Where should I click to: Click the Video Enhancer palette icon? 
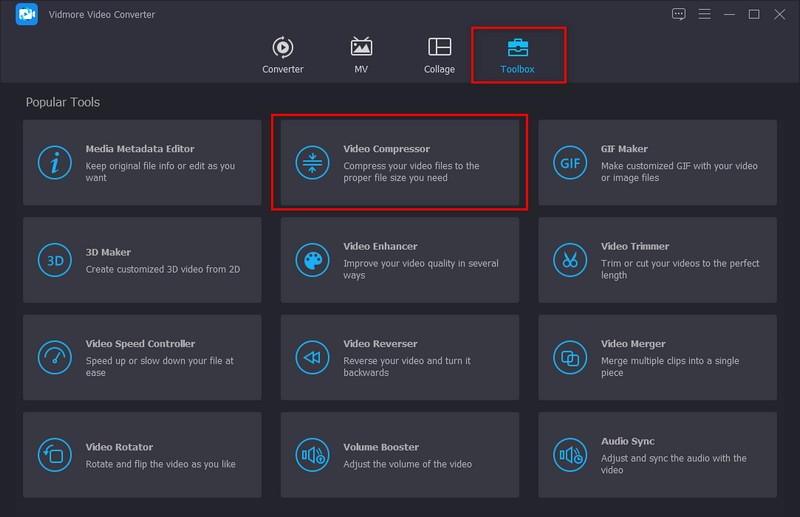pyautogui.click(x=312, y=260)
